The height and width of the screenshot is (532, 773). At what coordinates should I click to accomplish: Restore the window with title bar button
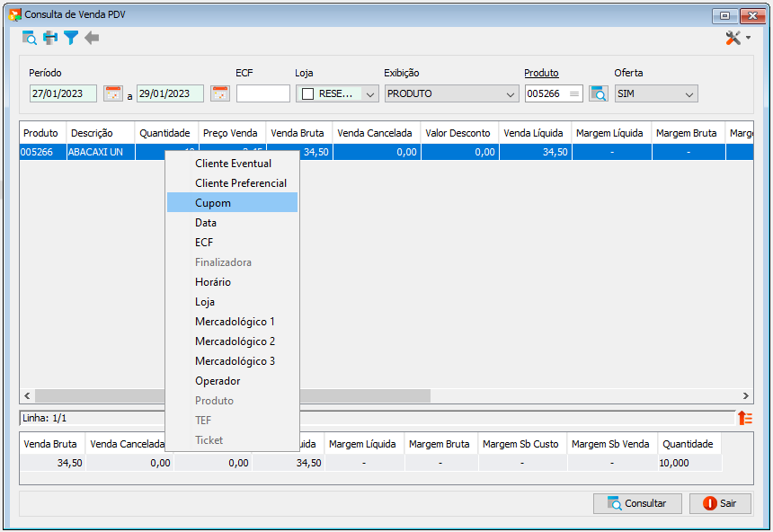(724, 16)
